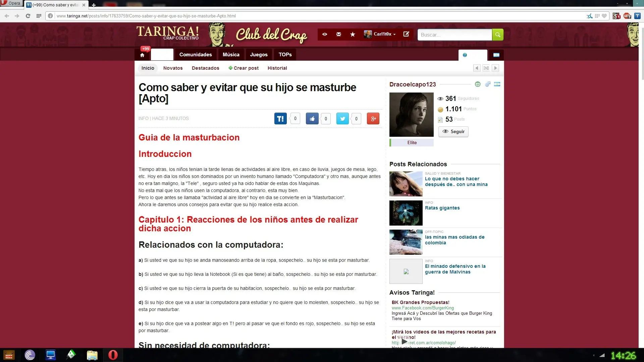Open messages envelope icon in header
This screenshot has height=362, width=644.
point(338,34)
